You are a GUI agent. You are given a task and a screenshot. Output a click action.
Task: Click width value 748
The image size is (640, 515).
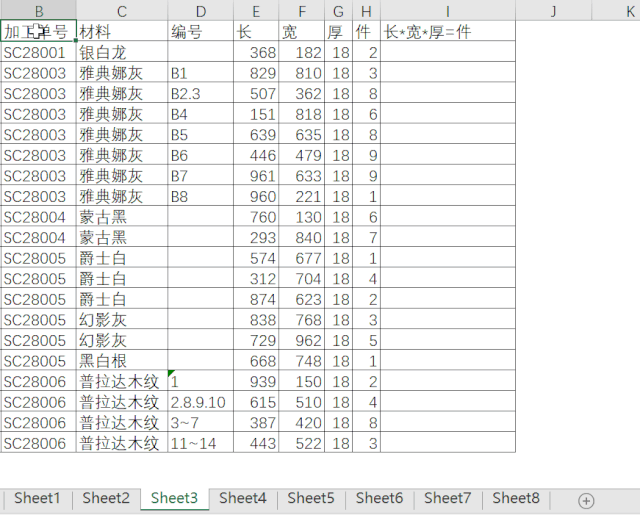tap(302, 360)
